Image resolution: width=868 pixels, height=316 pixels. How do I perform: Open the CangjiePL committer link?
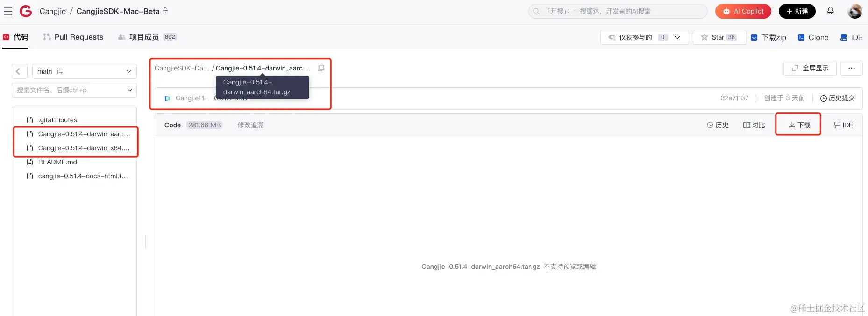point(191,98)
